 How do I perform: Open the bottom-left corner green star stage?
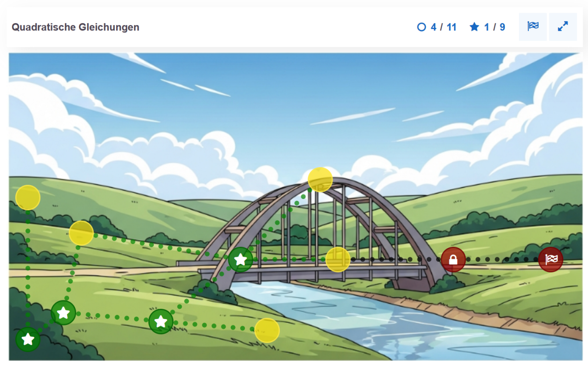(x=28, y=339)
